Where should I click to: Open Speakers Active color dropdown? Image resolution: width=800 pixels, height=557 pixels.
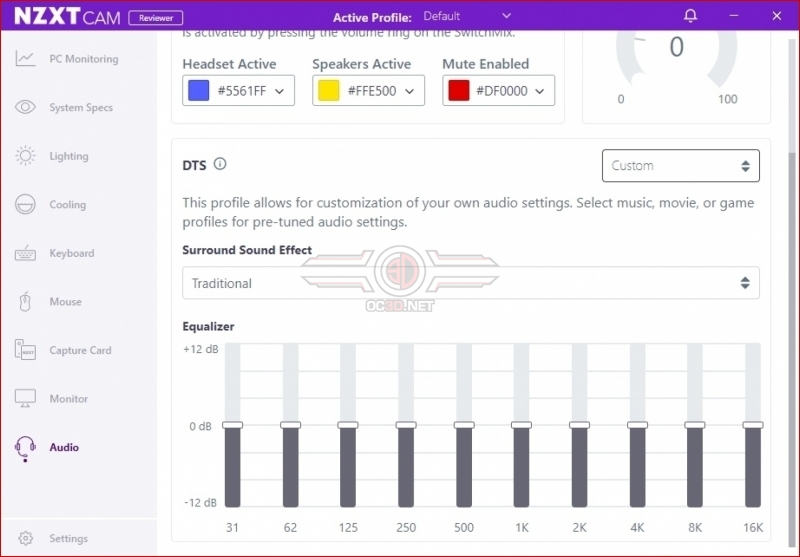point(368,91)
